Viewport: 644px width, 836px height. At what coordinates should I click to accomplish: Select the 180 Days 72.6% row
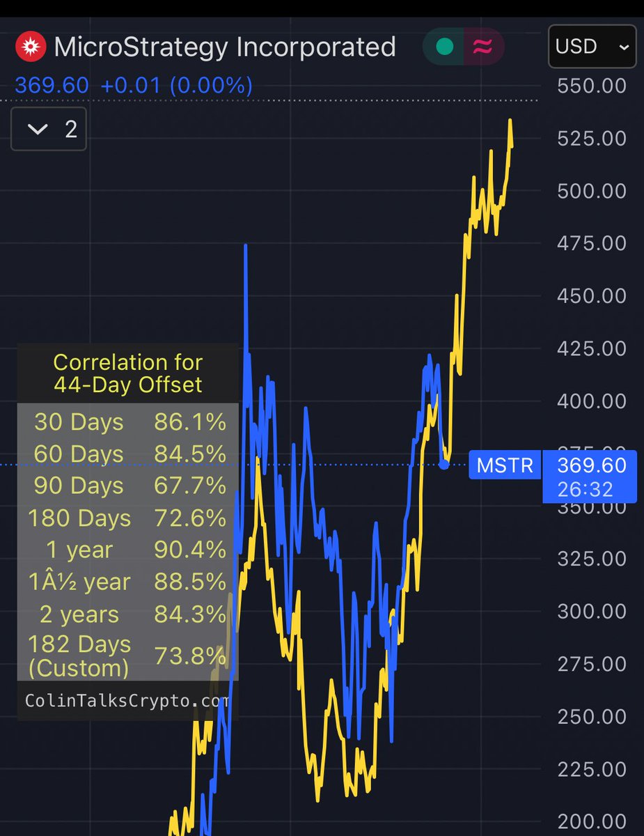(128, 518)
